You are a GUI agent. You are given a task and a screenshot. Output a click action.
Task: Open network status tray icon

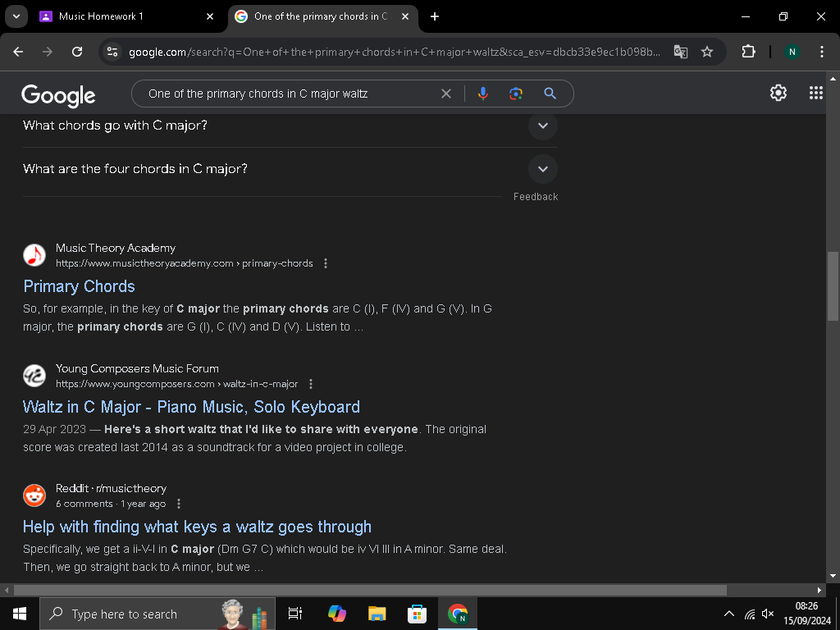(750, 614)
